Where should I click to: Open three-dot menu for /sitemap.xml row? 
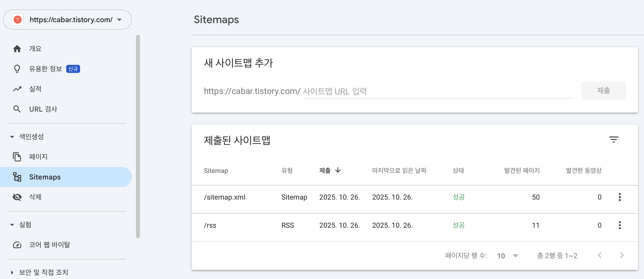click(x=620, y=197)
